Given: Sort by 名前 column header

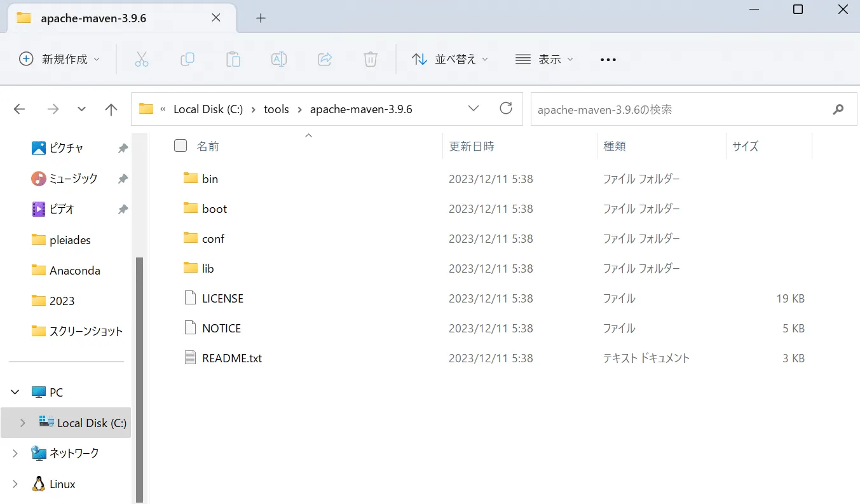Looking at the screenshot, I should point(208,146).
